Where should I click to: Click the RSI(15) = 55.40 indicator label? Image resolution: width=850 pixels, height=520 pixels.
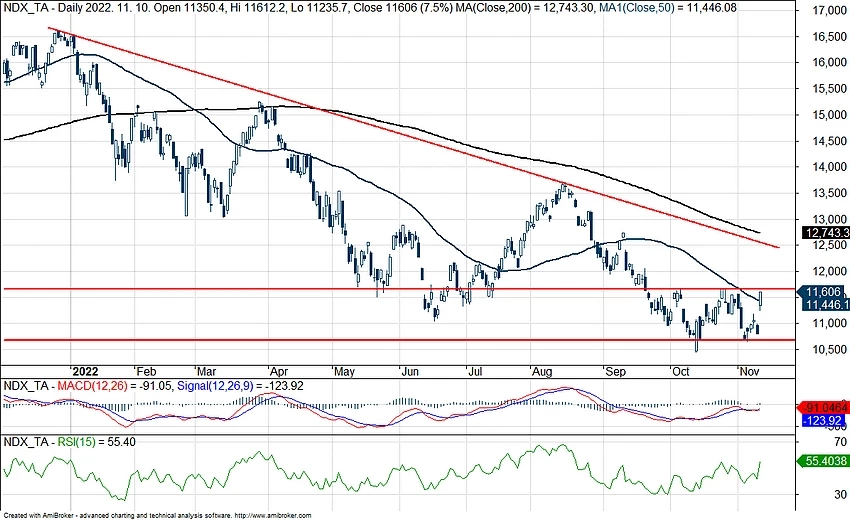[x=96, y=442]
